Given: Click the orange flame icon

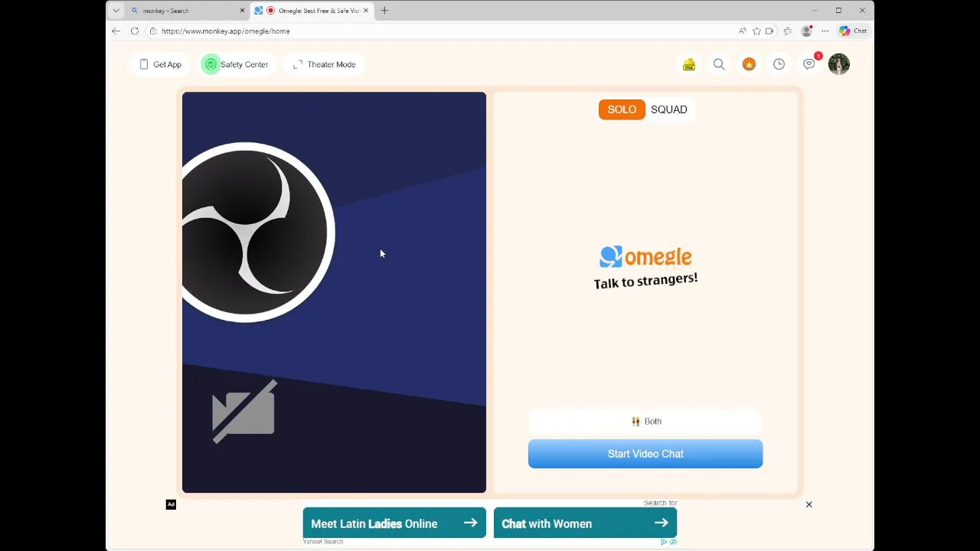Looking at the screenshot, I should pos(749,64).
